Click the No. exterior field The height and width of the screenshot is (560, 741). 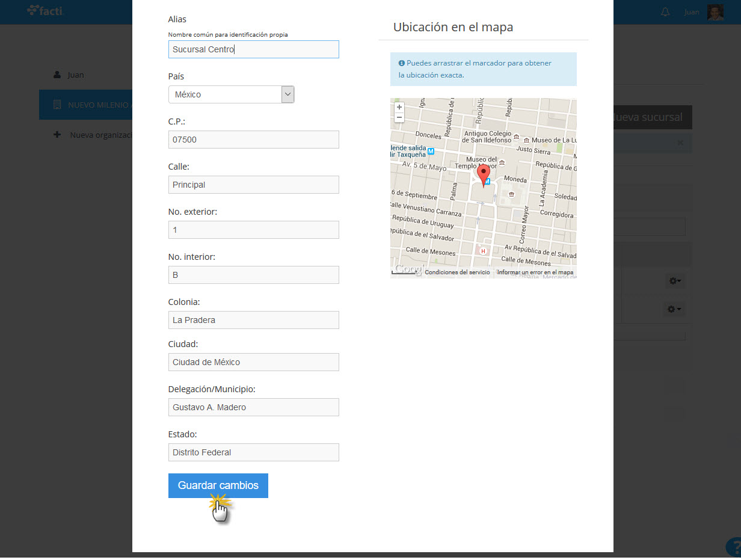coord(253,230)
